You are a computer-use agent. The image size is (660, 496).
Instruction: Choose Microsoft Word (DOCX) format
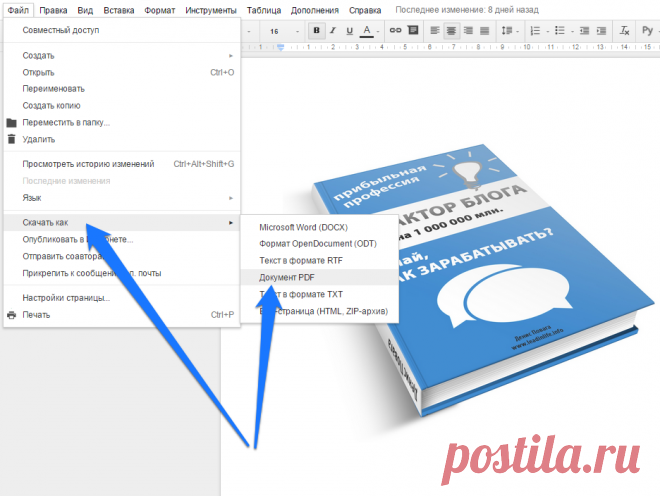[x=302, y=225]
